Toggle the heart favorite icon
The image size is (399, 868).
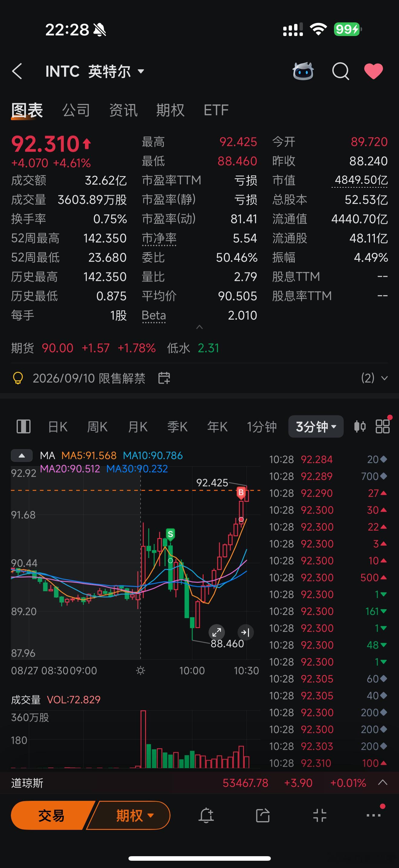click(373, 71)
